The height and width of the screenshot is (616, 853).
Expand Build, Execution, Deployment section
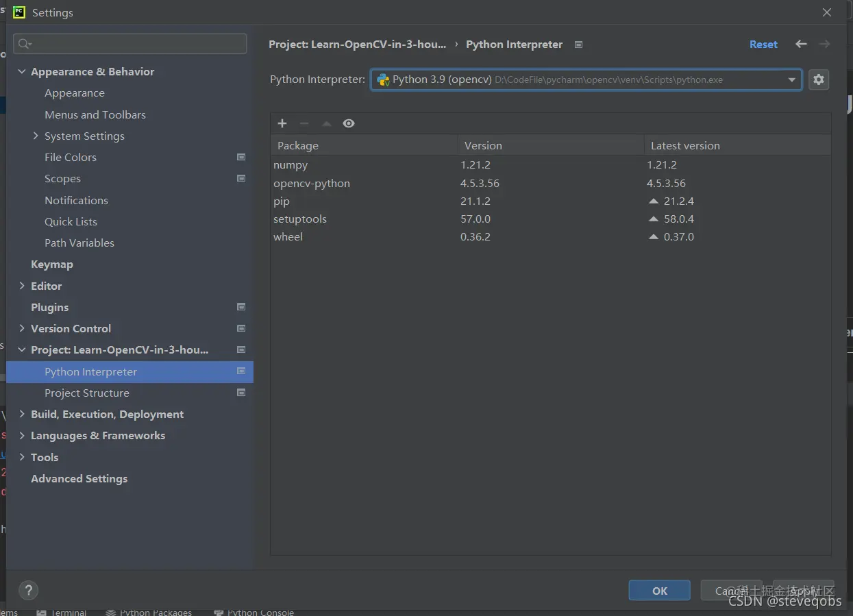click(x=21, y=414)
